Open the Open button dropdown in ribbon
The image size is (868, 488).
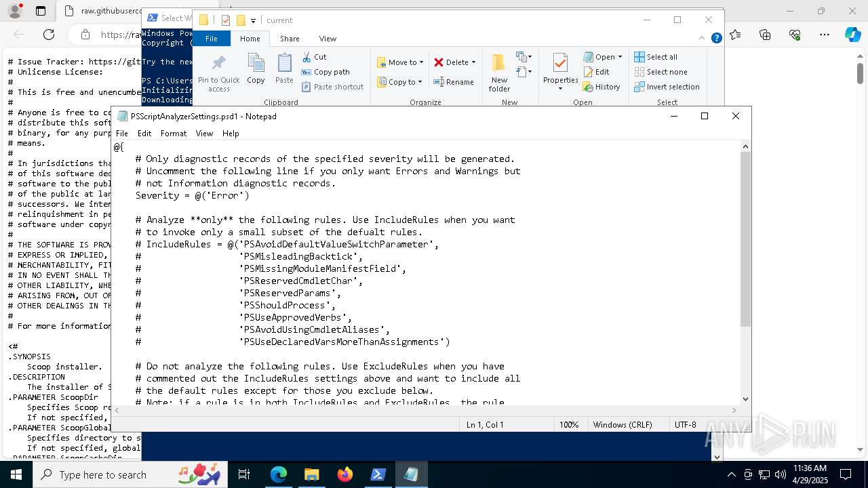tap(620, 57)
